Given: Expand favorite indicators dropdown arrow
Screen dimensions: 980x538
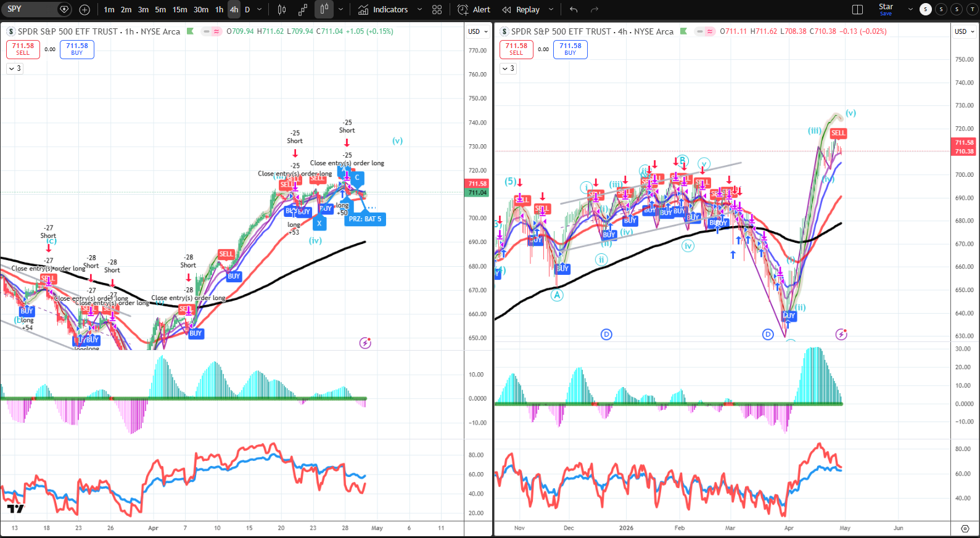Looking at the screenshot, I should [420, 10].
